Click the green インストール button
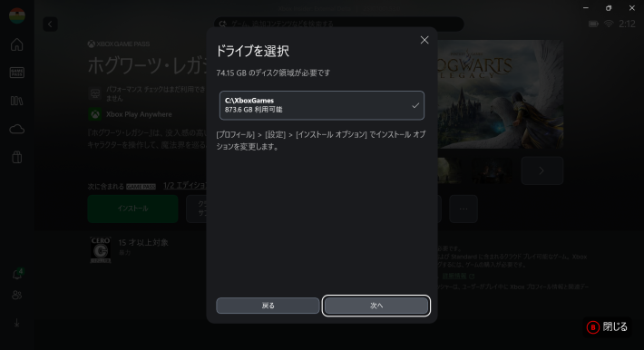The image size is (644, 350). 132,209
